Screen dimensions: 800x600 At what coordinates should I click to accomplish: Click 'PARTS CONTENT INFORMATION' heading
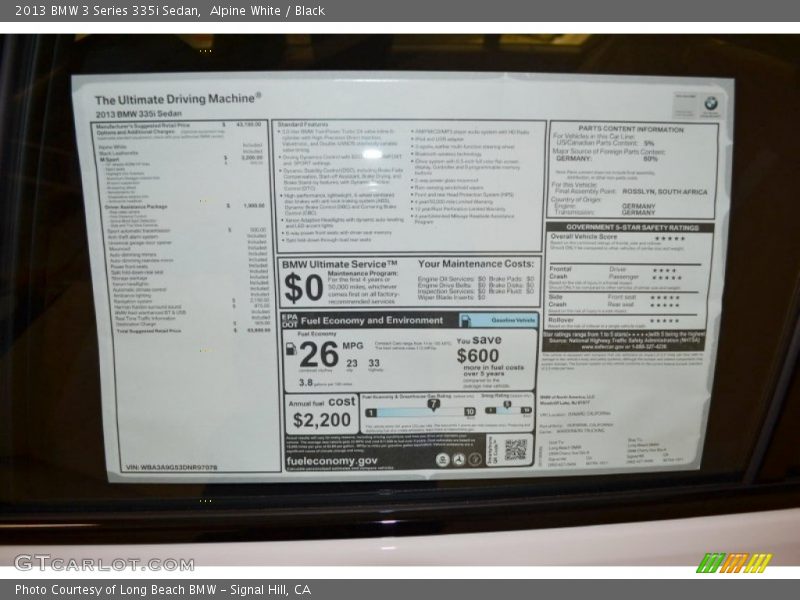pos(631,129)
